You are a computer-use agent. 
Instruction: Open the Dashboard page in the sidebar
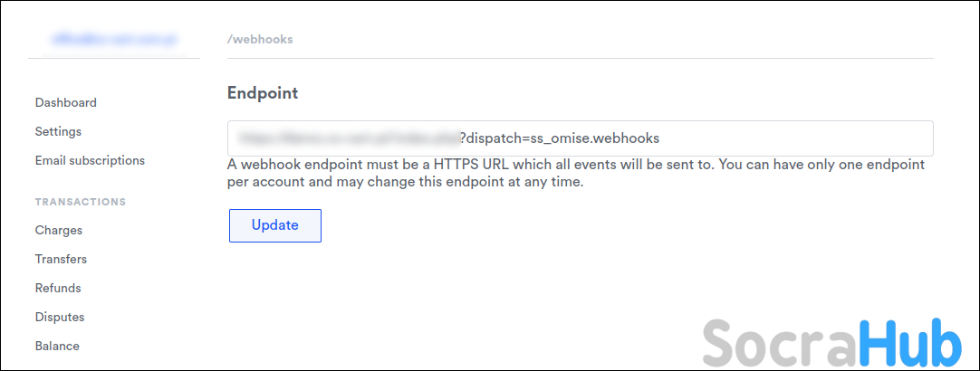[x=65, y=103]
